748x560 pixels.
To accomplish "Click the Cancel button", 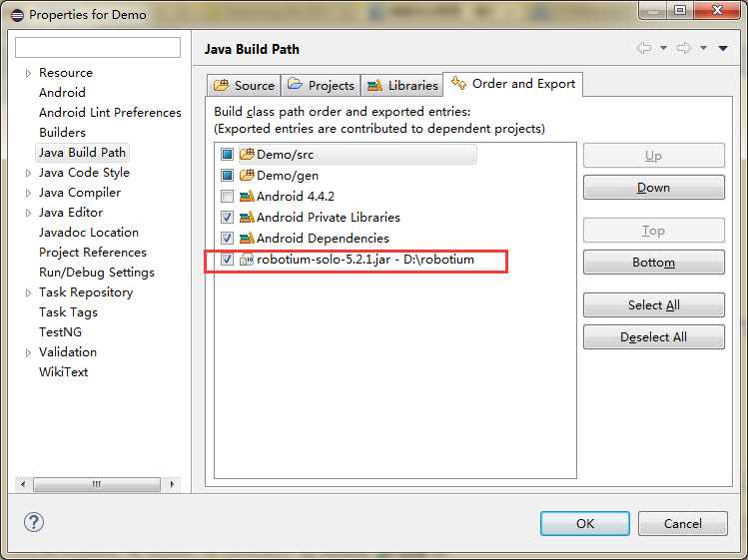I will 683,524.
